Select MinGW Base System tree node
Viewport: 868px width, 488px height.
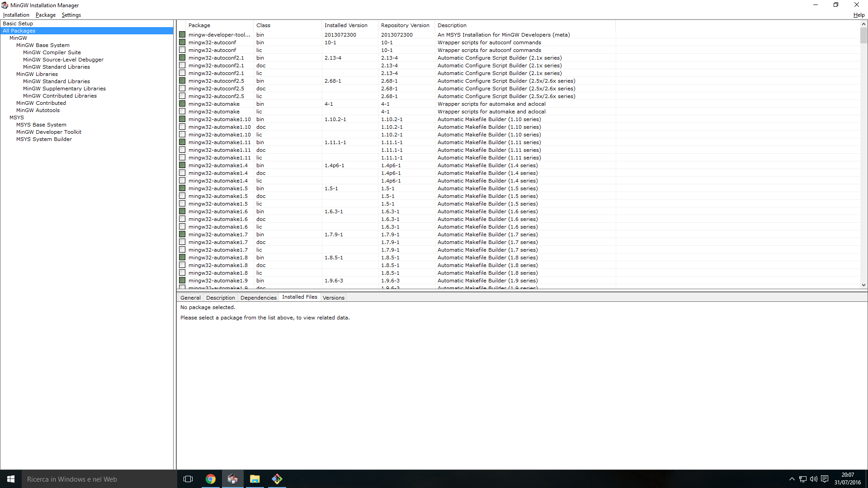[43, 45]
